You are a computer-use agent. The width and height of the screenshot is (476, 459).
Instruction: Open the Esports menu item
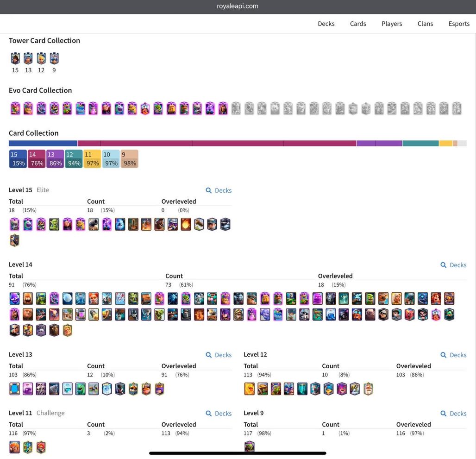pos(459,24)
